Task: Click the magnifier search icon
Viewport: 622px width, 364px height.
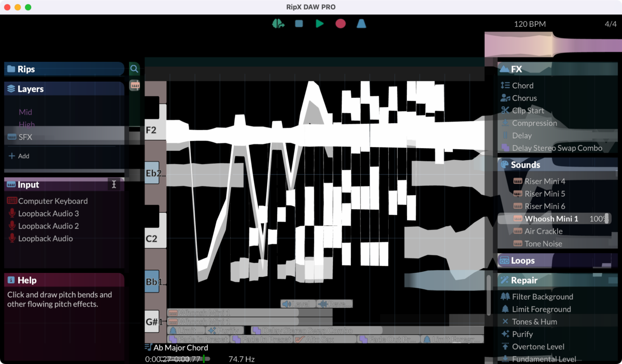Action: point(134,69)
